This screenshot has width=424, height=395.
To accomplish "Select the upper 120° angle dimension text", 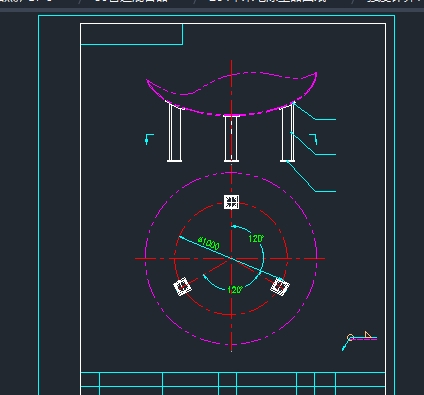I will [256, 239].
